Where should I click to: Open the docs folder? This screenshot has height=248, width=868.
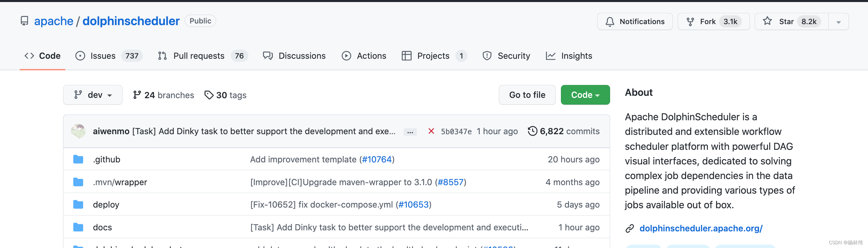(102, 227)
